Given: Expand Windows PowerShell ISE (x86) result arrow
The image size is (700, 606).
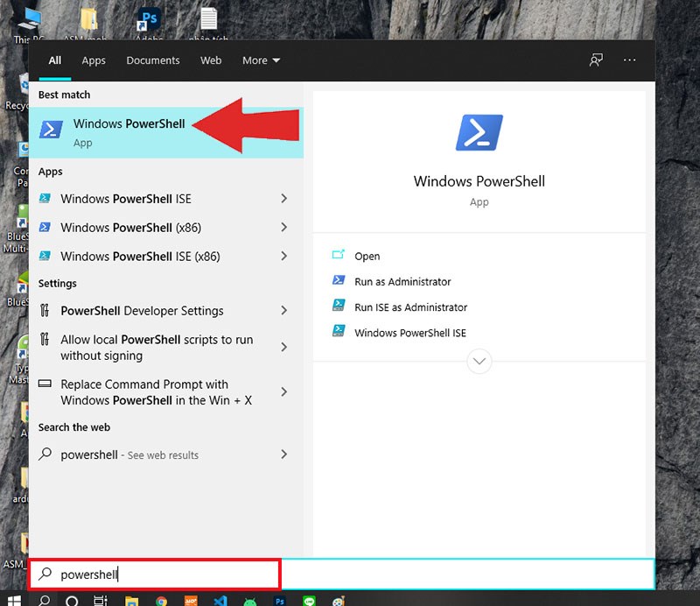Looking at the screenshot, I should 283,256.
